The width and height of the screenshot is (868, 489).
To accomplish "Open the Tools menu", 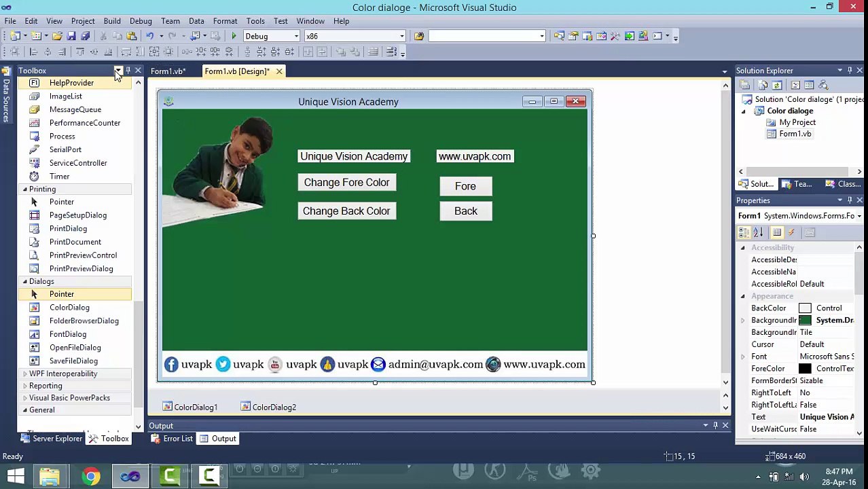I will (x=255, y=21).
